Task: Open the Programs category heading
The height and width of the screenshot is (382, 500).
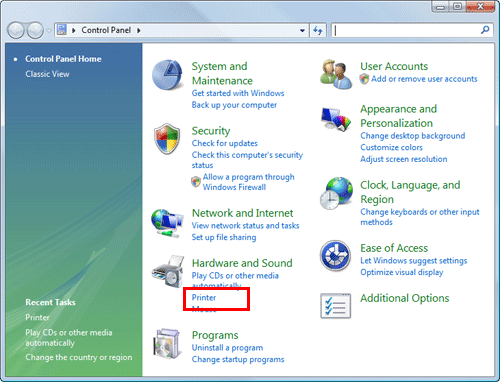Action: pyautogui.click(x=215, y=335)
